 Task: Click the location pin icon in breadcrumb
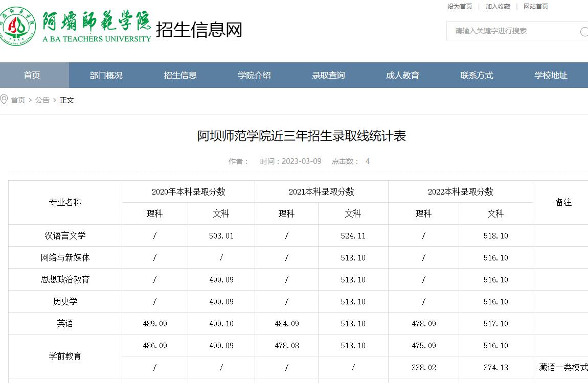coord(4,100)
